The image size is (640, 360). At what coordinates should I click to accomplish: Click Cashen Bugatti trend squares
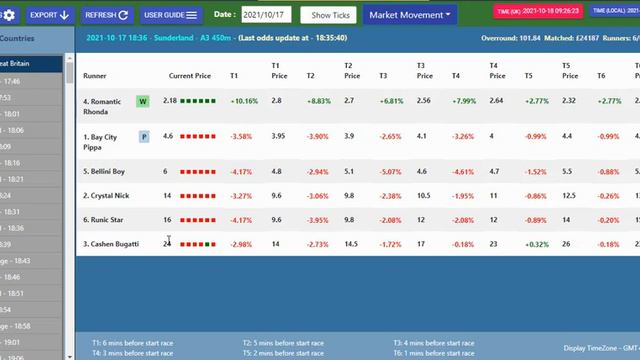point(198,244)
